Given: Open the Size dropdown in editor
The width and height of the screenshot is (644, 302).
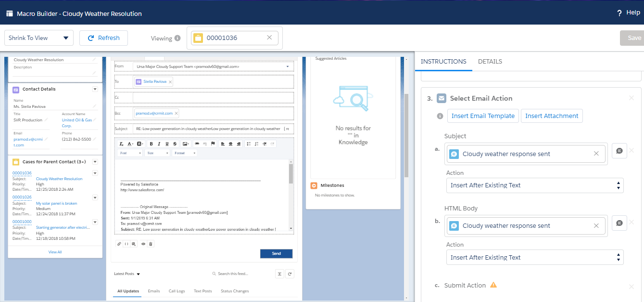Looking at the screenshot, I should 158,153.
